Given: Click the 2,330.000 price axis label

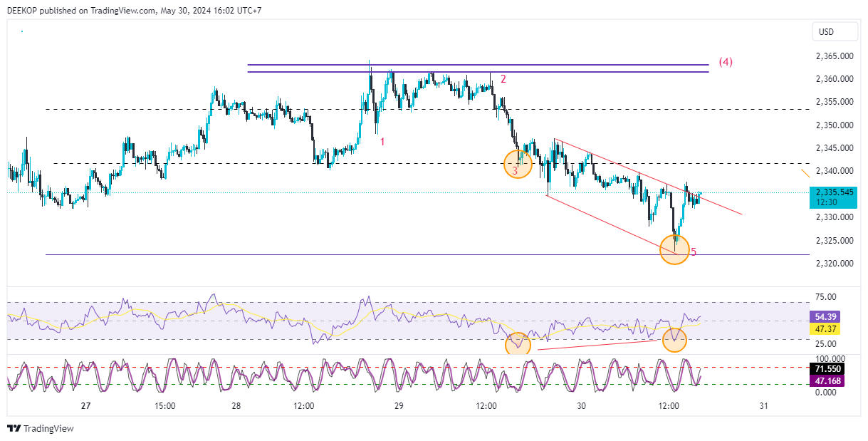Looking at the screenshot, I should coord(835,217).
